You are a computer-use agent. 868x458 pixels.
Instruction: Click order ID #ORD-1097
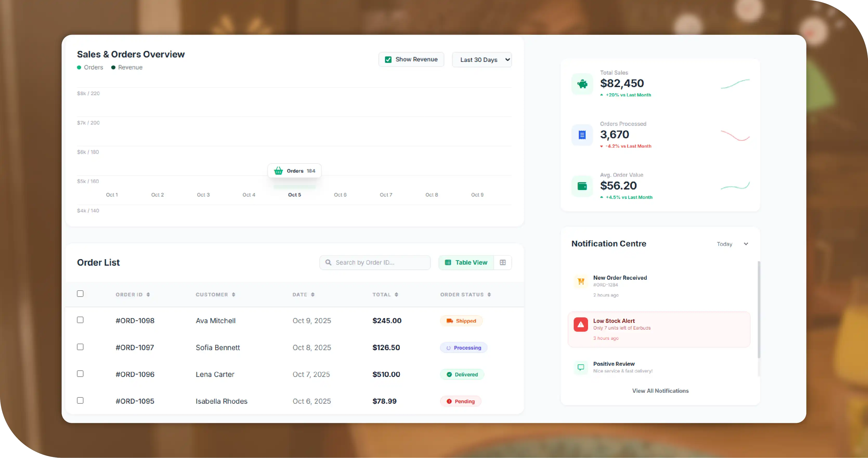135,348
